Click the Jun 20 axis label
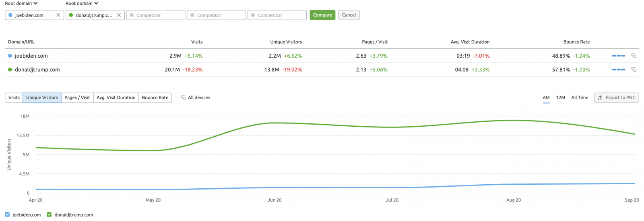 coord(275,200)
